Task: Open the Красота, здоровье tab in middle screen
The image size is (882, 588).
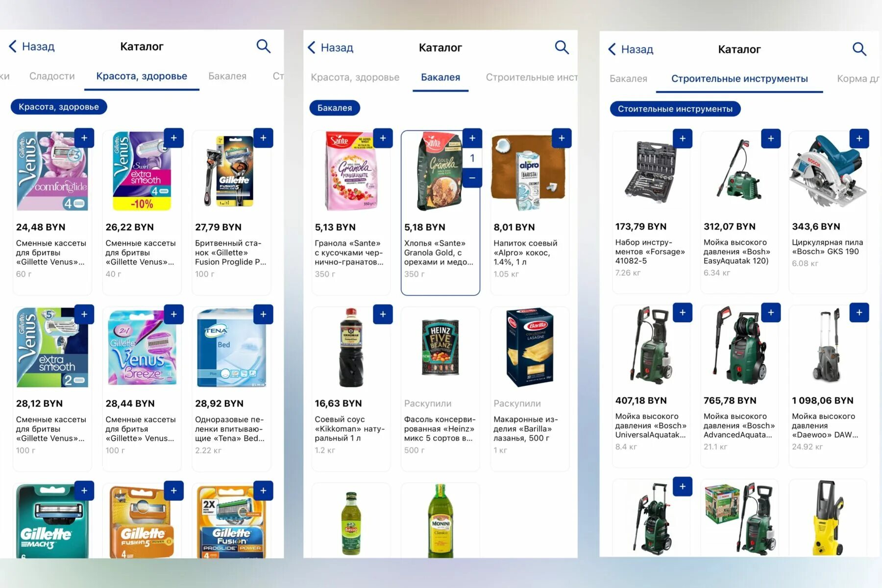Action: click(x=355, y=77)
